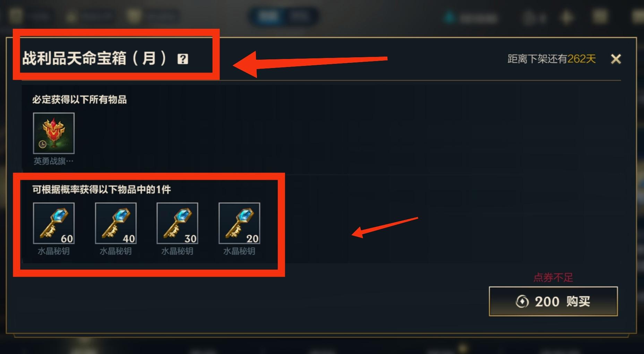
Task: Click the blurred plus icon at top right
Action: (567, 17)
